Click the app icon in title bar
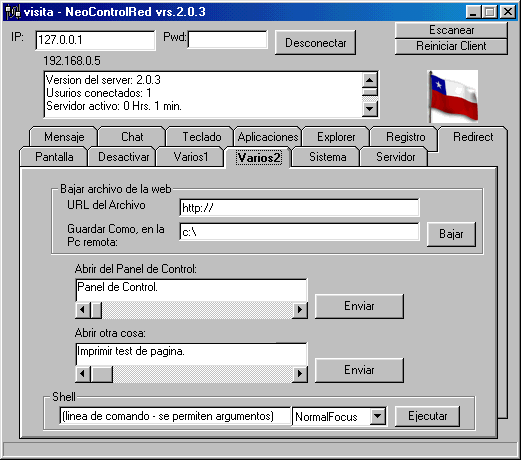The height and width of the screenshot is (460, 521). (13, 12)
